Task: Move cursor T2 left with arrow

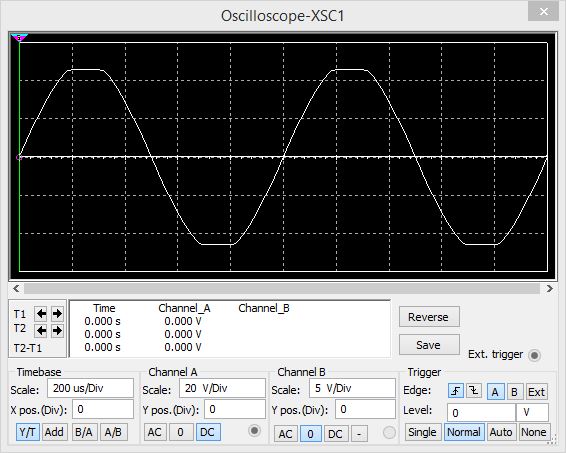Action: (x=41, y=330)
